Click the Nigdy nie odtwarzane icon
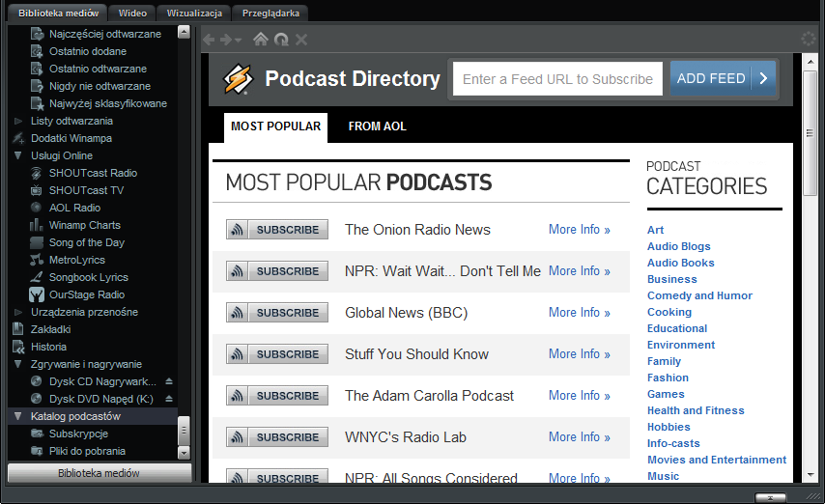 point(37,86)
